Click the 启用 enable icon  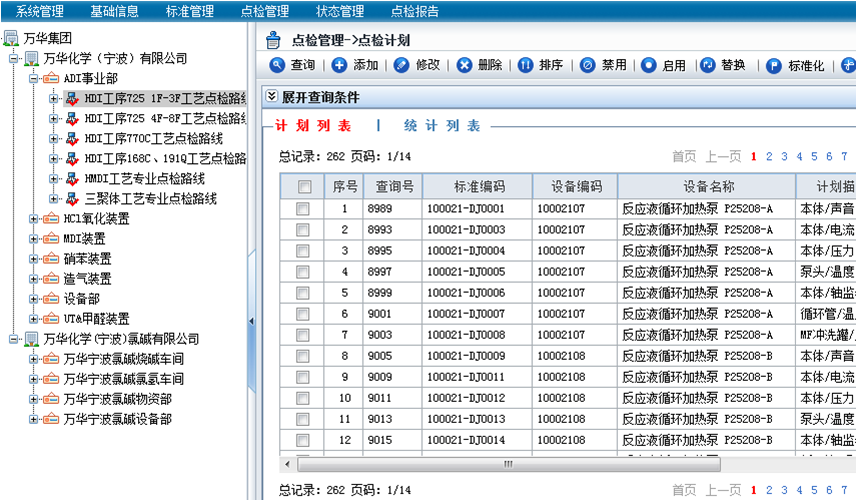pos(649,66)
